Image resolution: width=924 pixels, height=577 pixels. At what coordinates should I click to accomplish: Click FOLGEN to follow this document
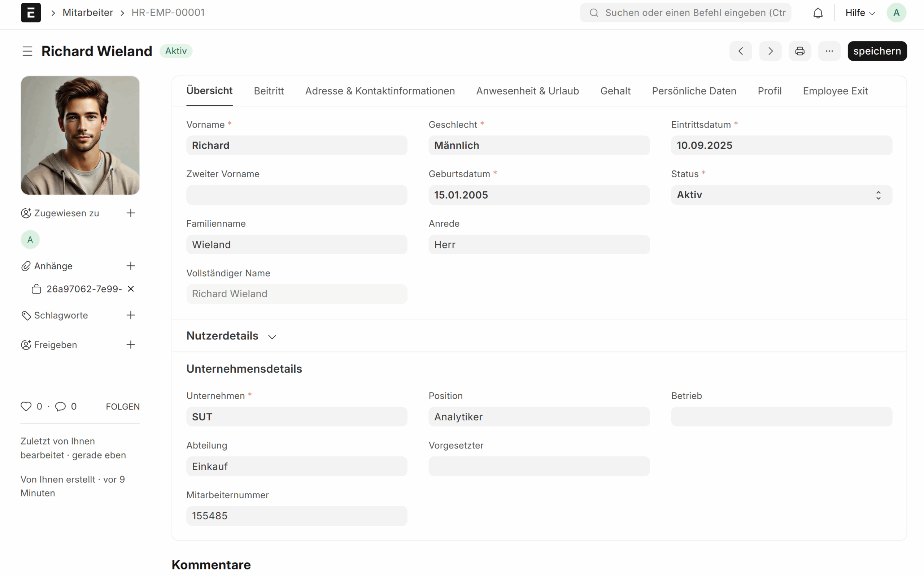point(122,407)
